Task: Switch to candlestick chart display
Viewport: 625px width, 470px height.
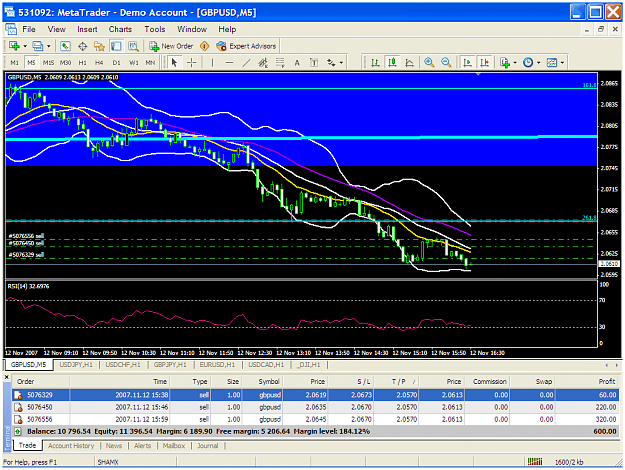Action: [393, 63]
